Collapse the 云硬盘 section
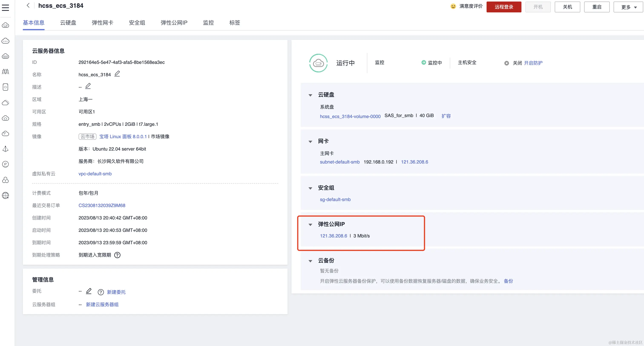 [x=310, y=95]
